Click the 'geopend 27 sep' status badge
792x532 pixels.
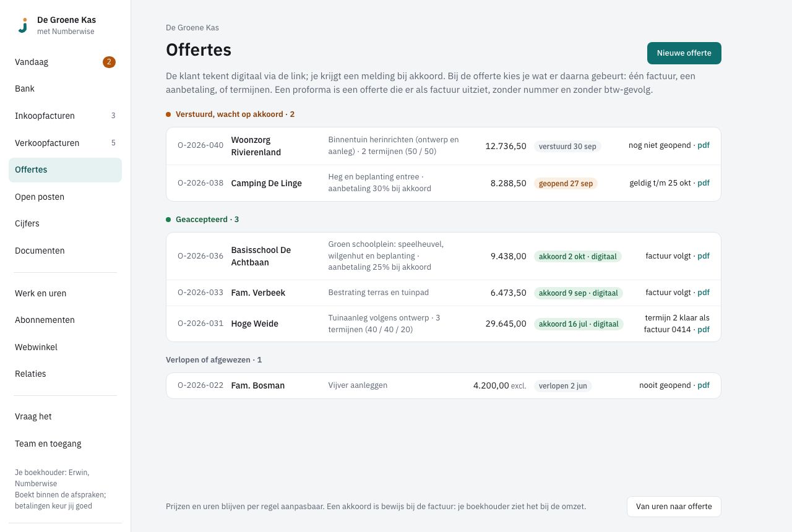(566, 184)
